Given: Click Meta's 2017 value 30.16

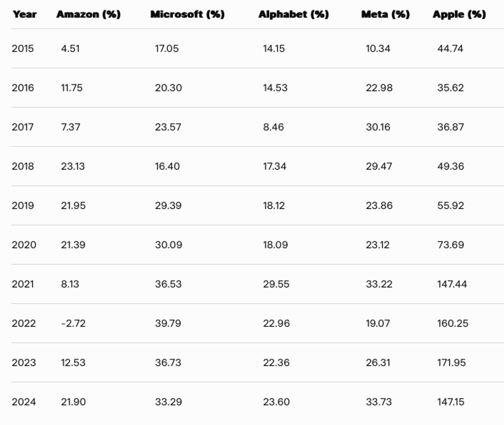Looking at the screenshot, I should coord(378,127).
